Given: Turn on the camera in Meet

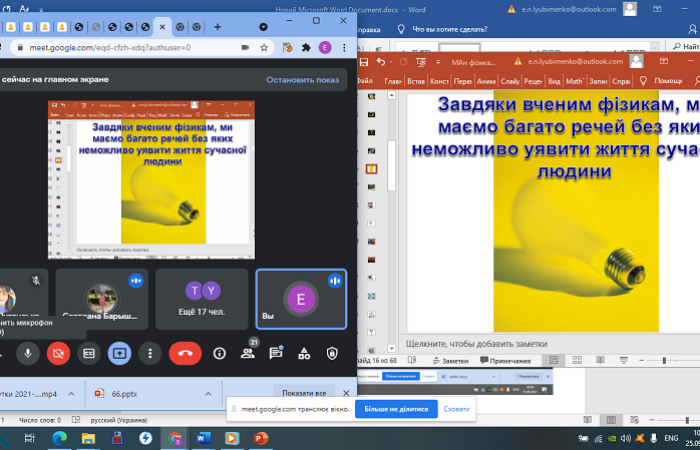Looking at the screenshot, I should pyautogui.click(x=58, y=352).
